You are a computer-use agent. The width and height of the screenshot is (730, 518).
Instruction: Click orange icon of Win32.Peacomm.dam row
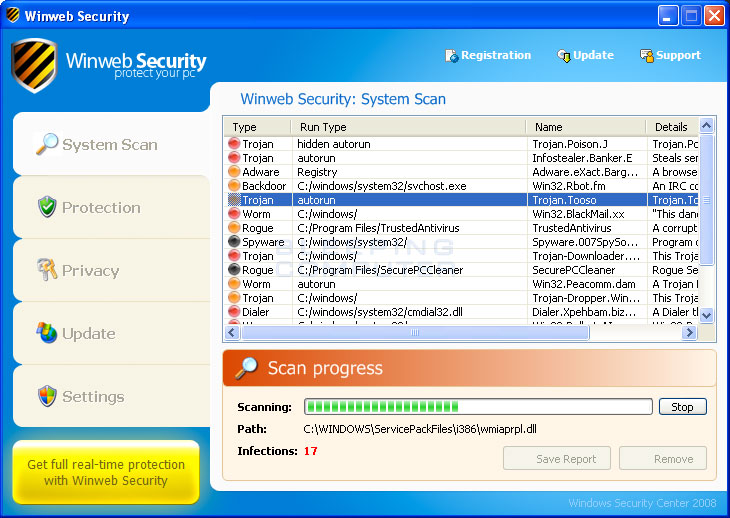[234, 283]
